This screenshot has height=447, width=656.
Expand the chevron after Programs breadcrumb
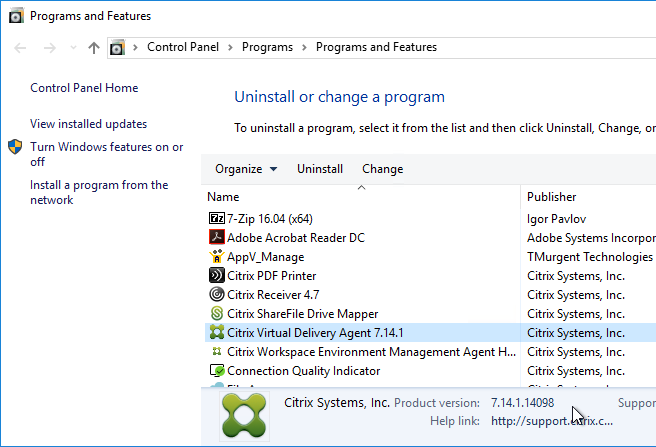coord(304,47)
